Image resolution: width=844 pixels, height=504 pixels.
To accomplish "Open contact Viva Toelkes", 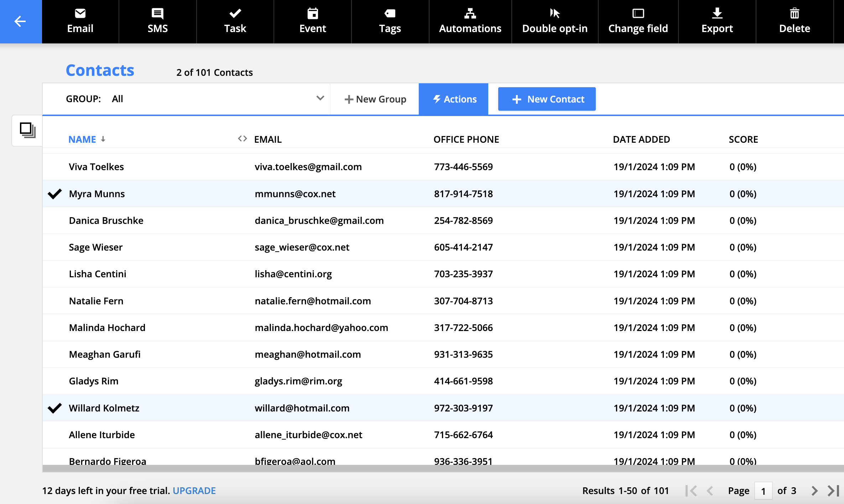I will pos(96,167).
